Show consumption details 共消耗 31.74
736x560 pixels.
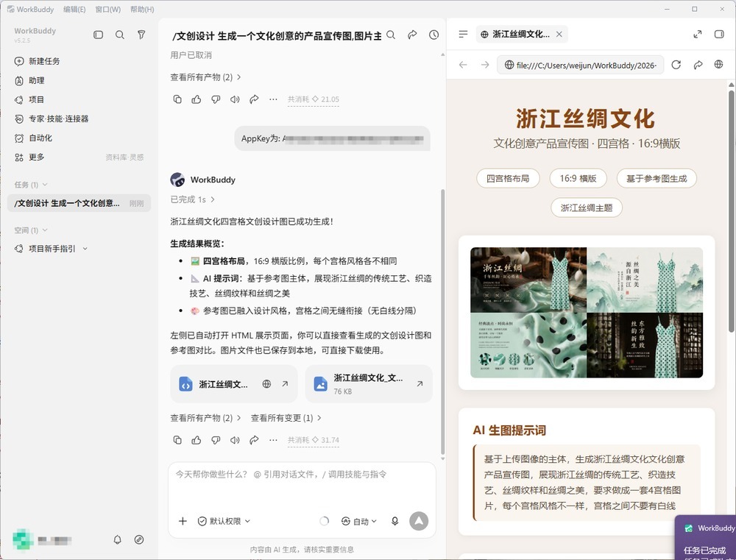pos(313,440)
